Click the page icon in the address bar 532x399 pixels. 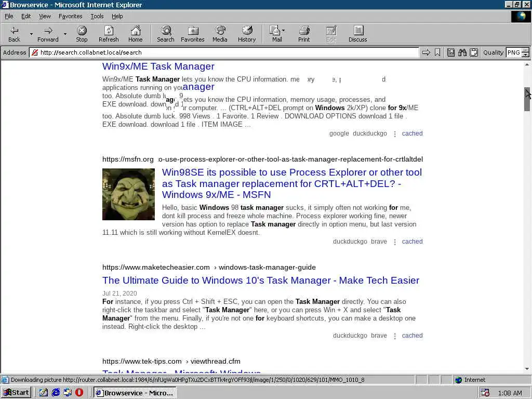(x=35, y=52)
